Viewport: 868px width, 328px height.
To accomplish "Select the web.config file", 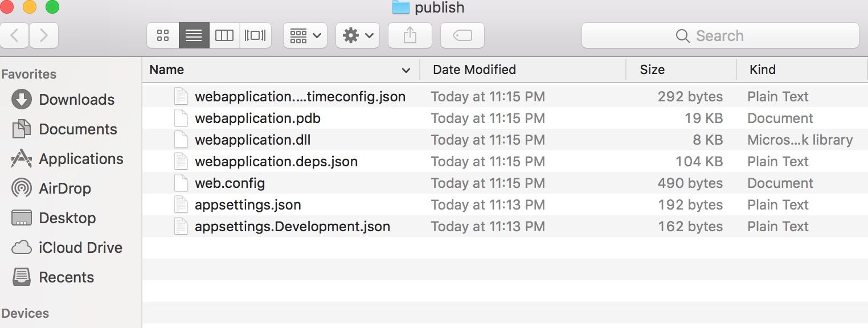I will point(230,183).
